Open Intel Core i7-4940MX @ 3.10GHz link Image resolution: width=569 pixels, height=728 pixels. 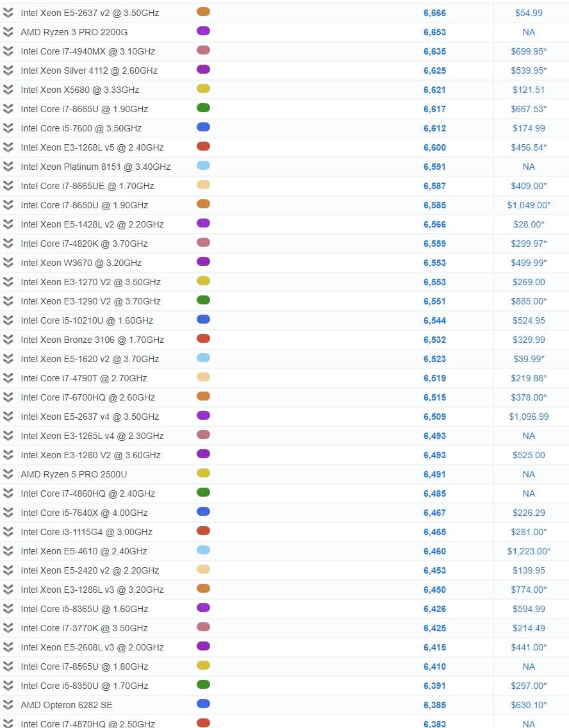coord(88,51)
